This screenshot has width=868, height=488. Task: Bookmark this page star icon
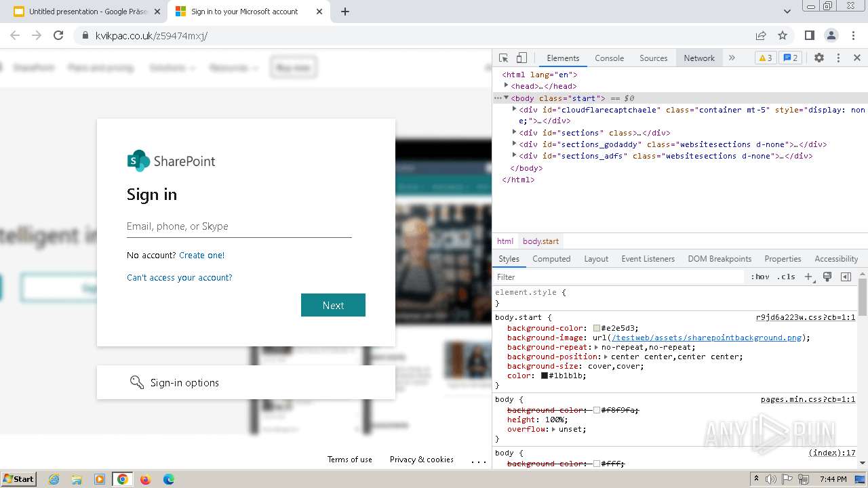(x=783, y=35)
